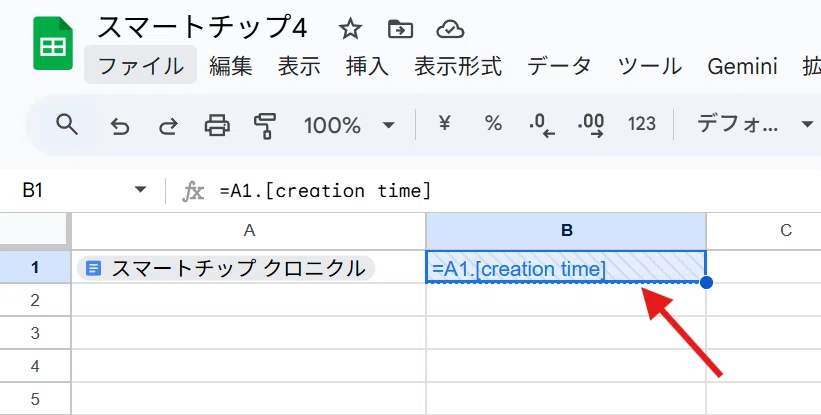Activate the paint format roller
821x415 pixels.
pyautogui.click(x=265, y=126)
